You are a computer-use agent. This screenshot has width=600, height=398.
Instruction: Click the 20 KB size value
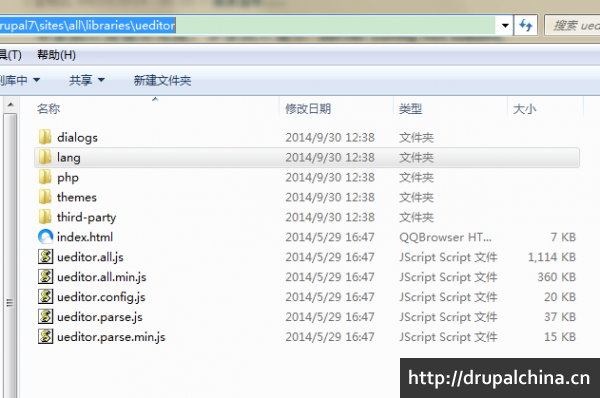pos(560,297)
